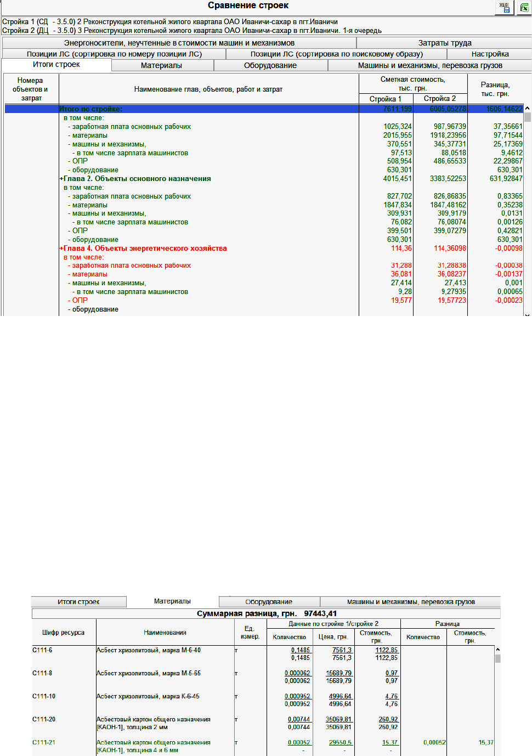This screenshot has height=756, width=532.
Task: Click the Стройка 2 column header
Action: pos(440,99)
